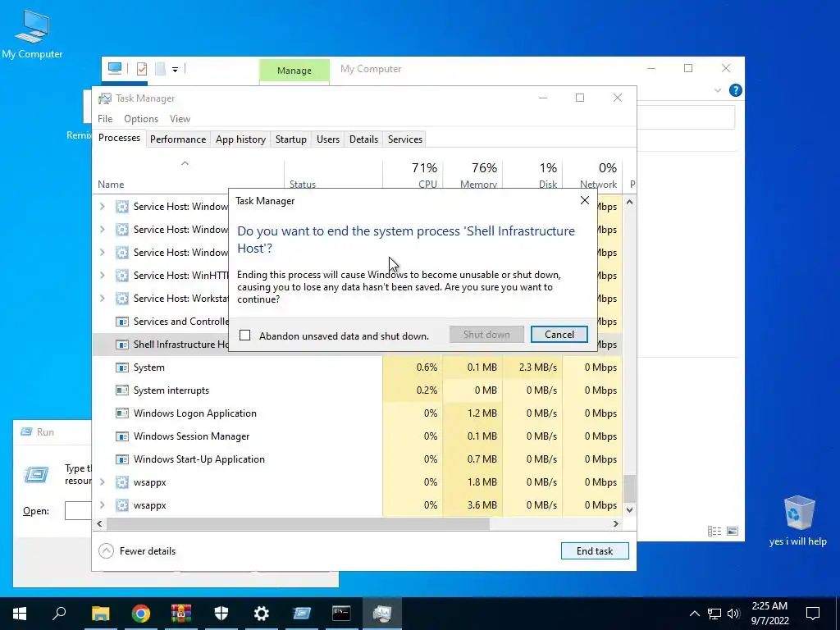Select the System process row

click(358, 367)
